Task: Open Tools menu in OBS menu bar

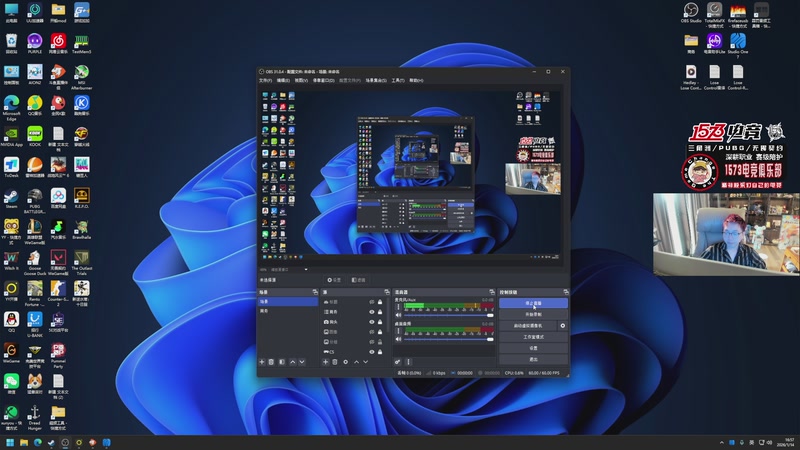Action: coord(398,80)
